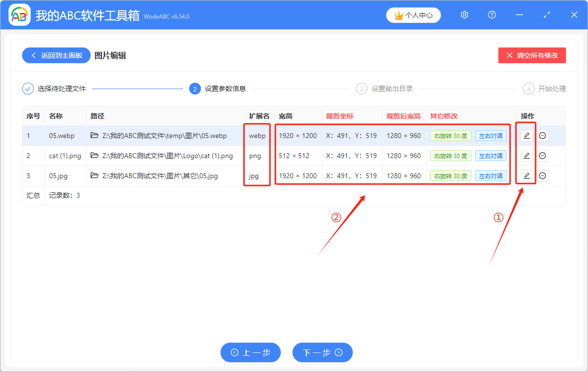Click the 记录数：3 summary text
The width and height of the screenshot is (588, 372).
(65, 195)
